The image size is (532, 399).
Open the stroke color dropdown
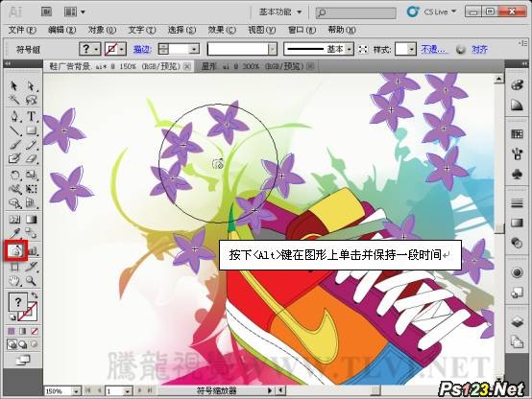(122, 49)
